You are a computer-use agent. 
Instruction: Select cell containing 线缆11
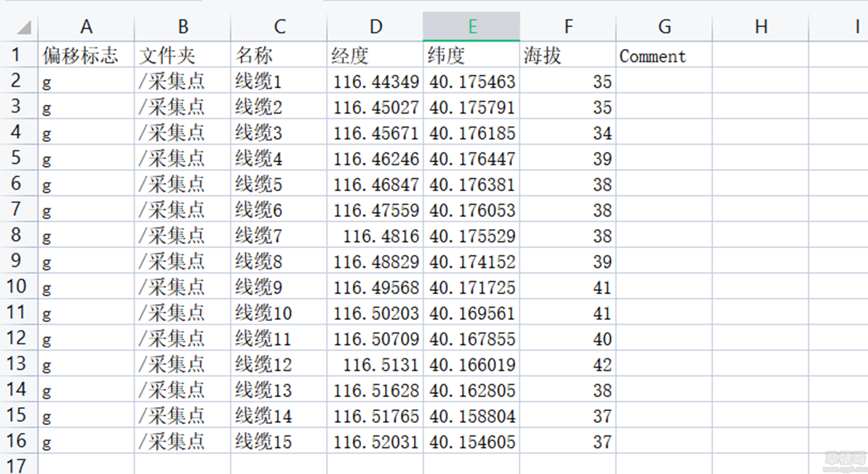point(279,338)
